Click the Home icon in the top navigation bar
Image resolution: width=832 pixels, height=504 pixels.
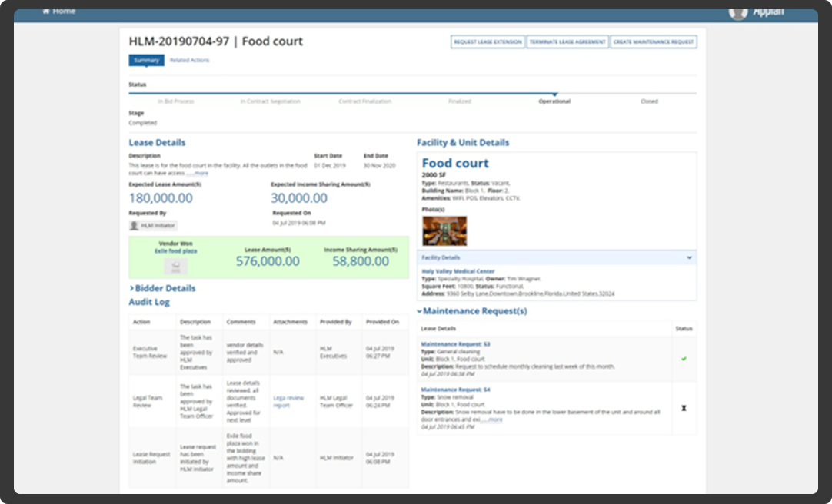[x=46, y=11]
